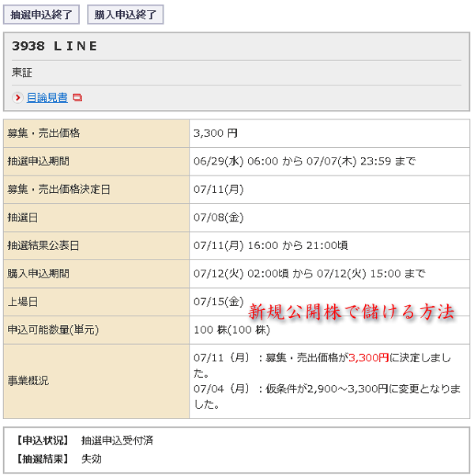Viewport: 474px width, 476px height.
Task: Click the 抽選申込終了 button
Action: tap(41, 14)
